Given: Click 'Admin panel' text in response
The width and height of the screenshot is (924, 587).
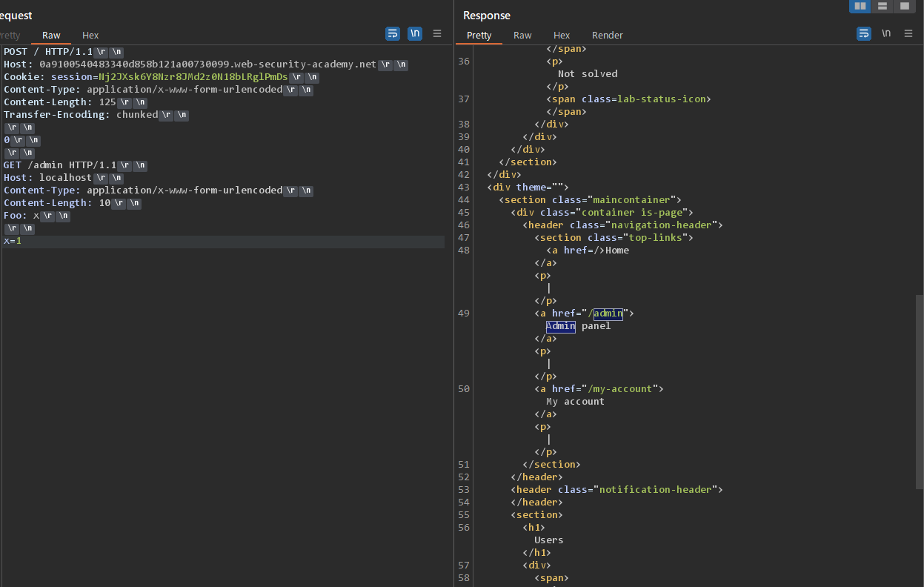Looking at the screenshot, I should (579, 326).
